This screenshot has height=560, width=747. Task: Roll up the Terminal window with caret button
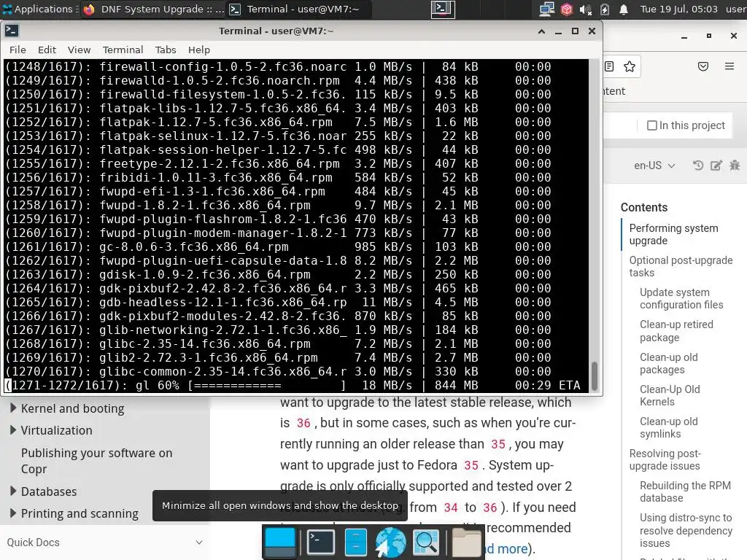click(541, 31)
